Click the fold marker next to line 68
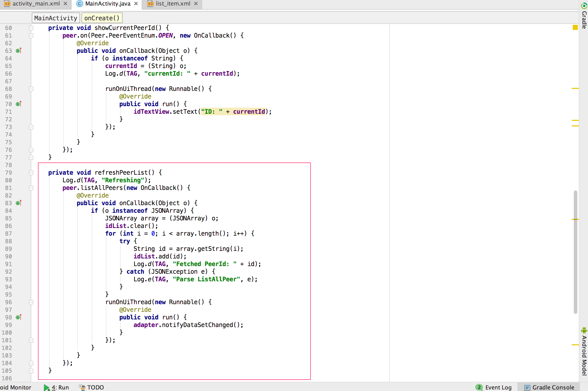This screenshot has width=588, height=391. pyautogui.click(x=31, y=89)
